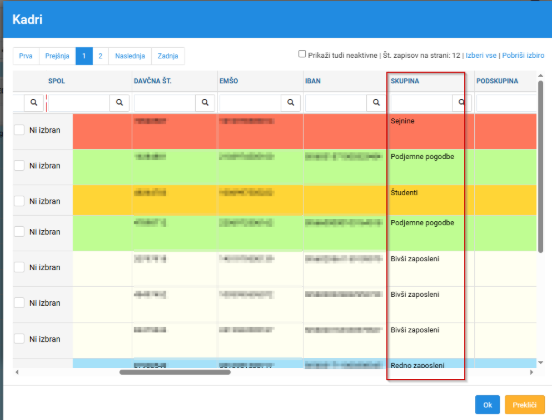Go to page 2
The width and height of the screenshot is (552, 420).
tap(101, 56)
